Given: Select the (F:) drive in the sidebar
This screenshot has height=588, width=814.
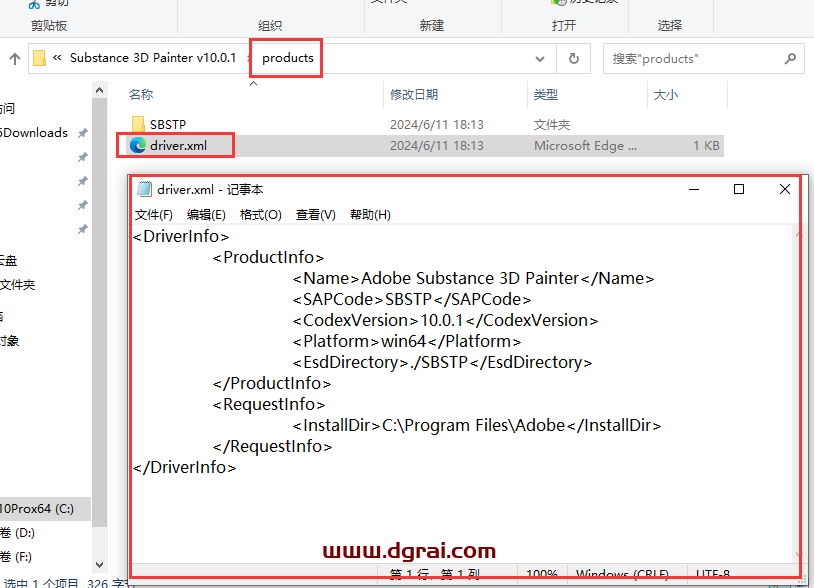Looking at the screenshot, I should pyautogui.click(x=16, y=557).
